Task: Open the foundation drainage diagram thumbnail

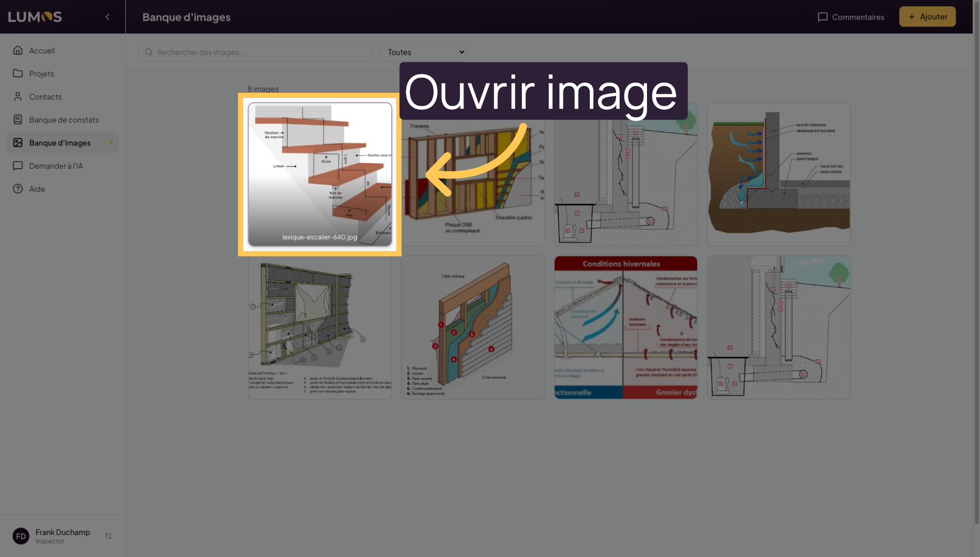Action: click(x=778, y=174)
